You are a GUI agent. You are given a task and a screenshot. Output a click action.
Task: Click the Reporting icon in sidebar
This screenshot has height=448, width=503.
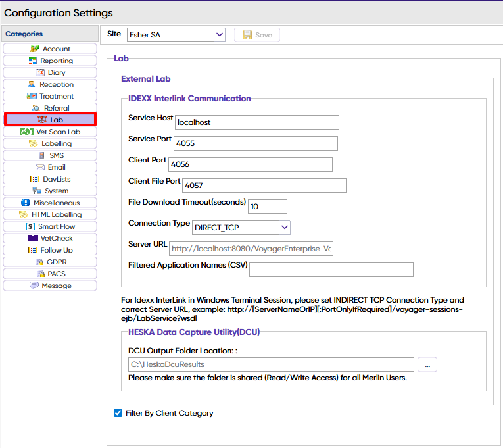32,61
